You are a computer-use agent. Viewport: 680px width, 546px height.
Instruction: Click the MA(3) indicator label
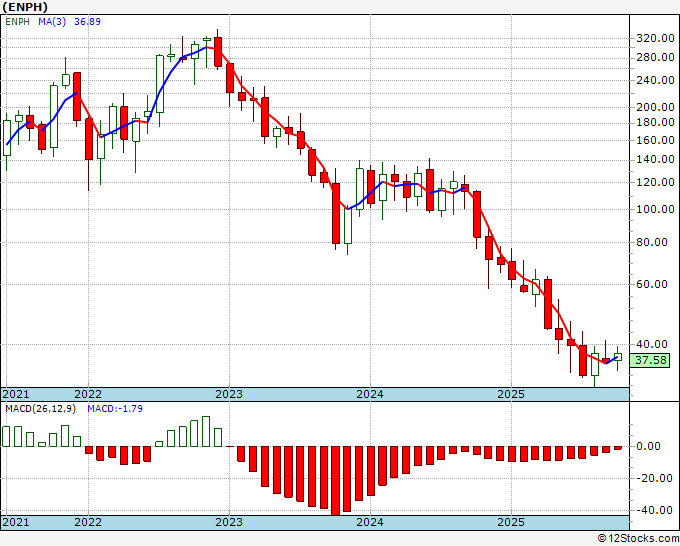coord(52,21)
